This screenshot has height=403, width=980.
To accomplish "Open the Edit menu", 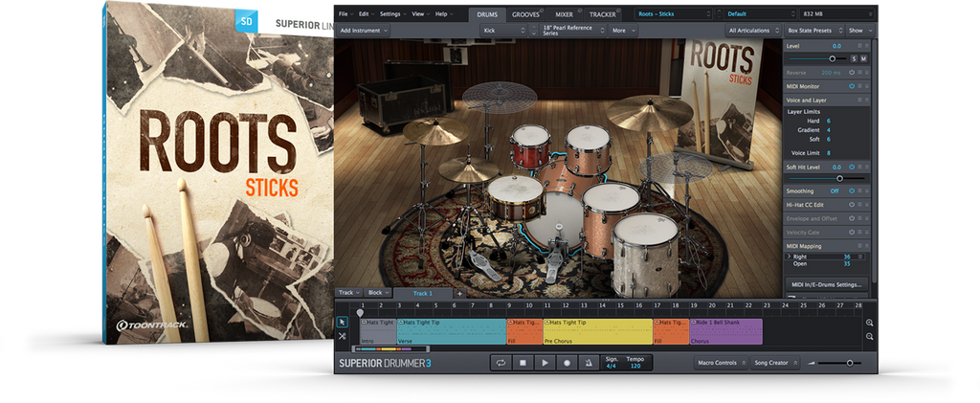I will tap(367, 13).
